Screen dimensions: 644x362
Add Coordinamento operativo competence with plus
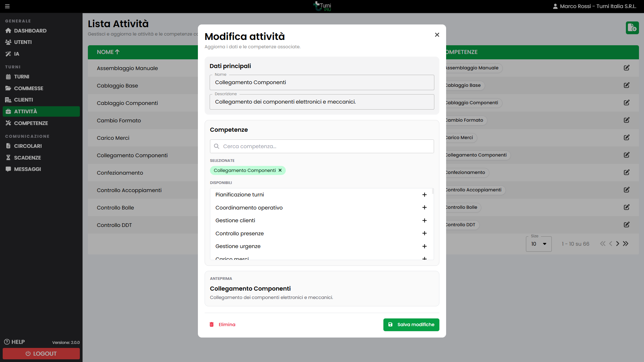[424, 207]
